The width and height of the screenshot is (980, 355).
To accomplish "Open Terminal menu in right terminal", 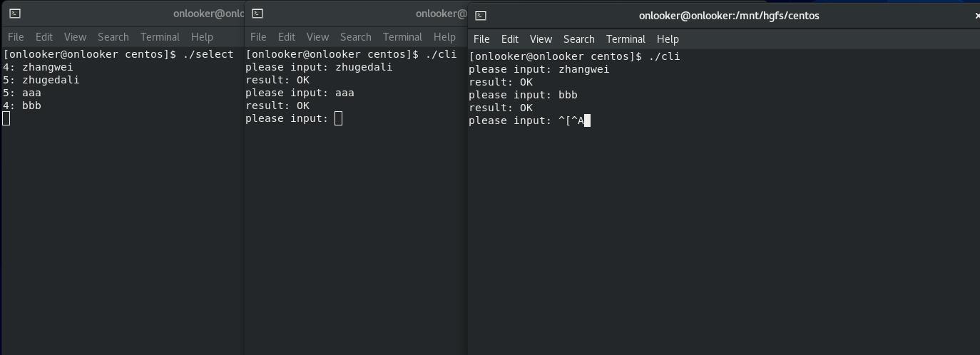I will pos(626,39).
